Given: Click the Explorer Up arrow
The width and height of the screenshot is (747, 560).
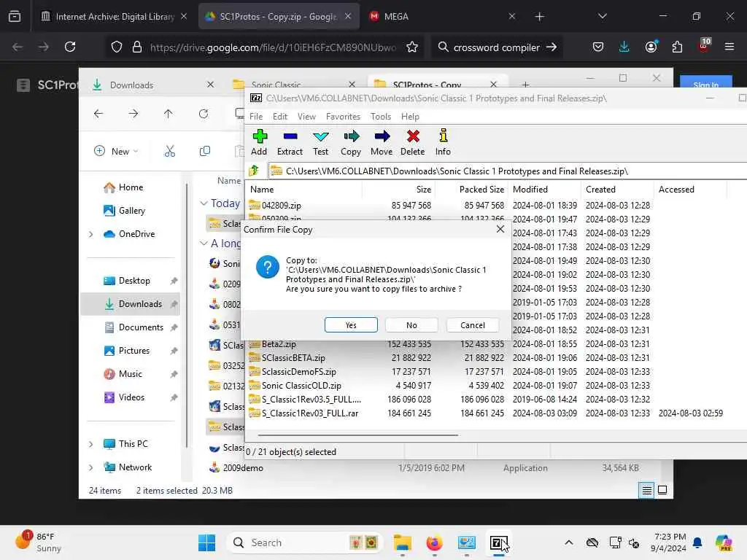Looking at the screenshot, I should pyautogui.click(x=169, y=113).
